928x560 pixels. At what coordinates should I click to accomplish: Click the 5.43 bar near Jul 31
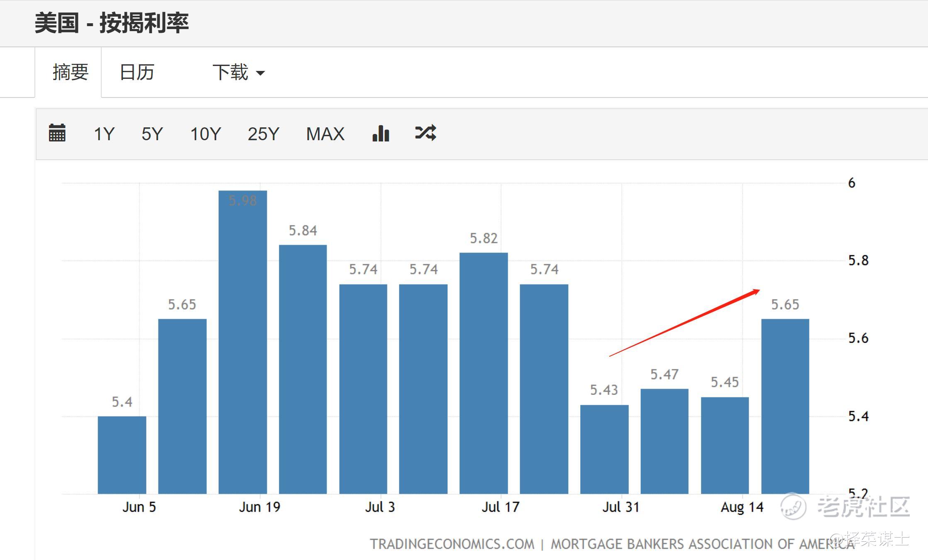point(604,449)
